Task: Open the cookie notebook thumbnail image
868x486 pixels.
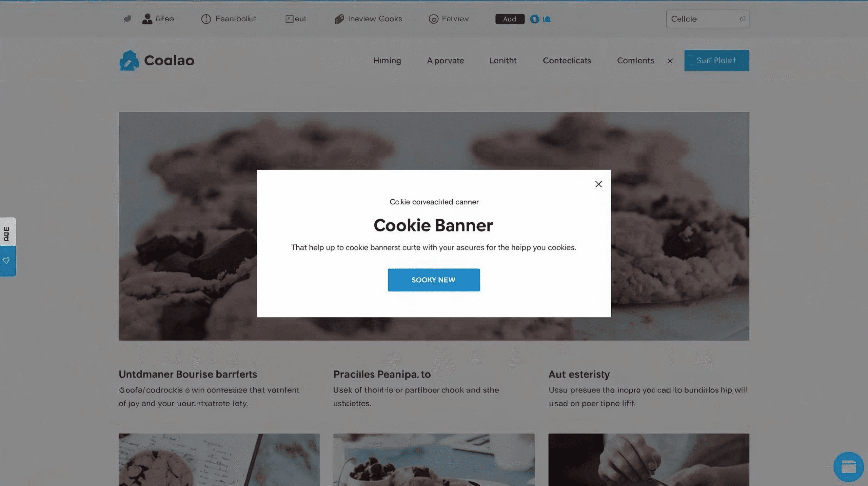Action: [x=219, y=459]
